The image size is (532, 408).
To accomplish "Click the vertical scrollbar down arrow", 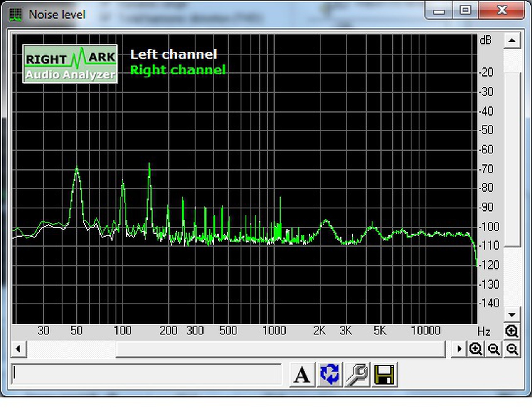I will click(512, 315).
